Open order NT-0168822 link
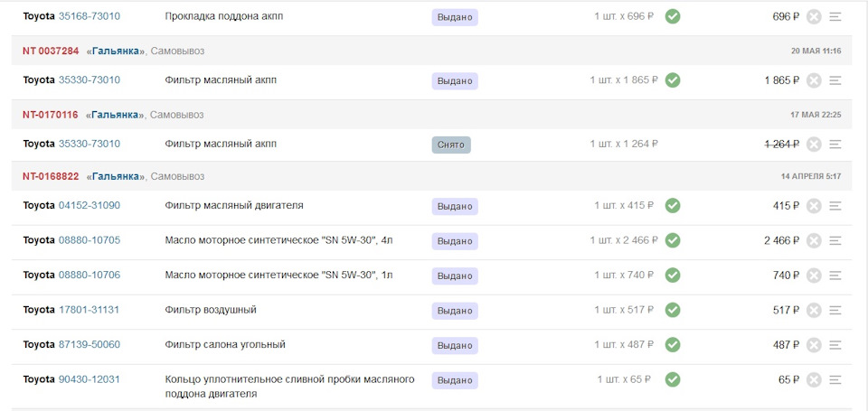The width and height of the screenshot is (868, 411). tap(51, 176)
